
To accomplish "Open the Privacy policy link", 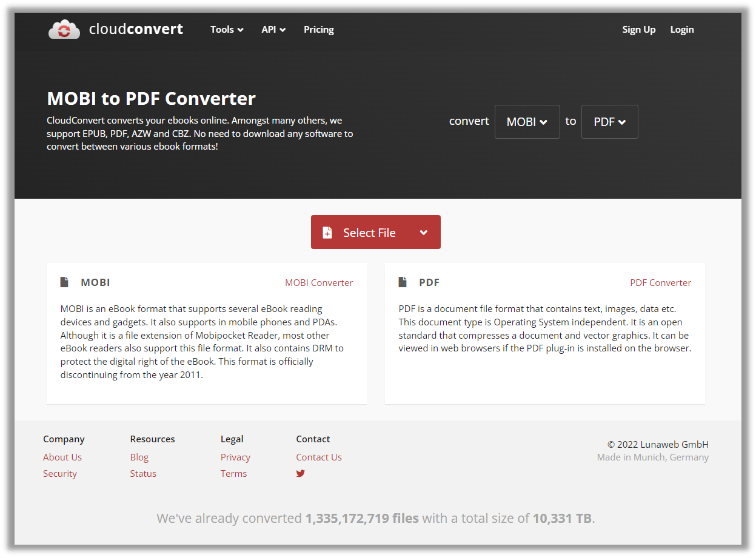I will (x=235, y=457).
